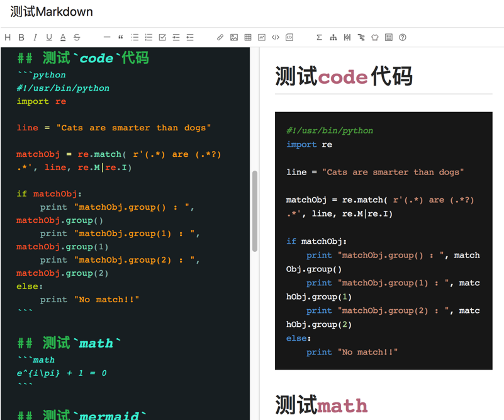Click the editor pane vertical scrollbar
Viewport: 504px width, 420px height.
[255, 211]
